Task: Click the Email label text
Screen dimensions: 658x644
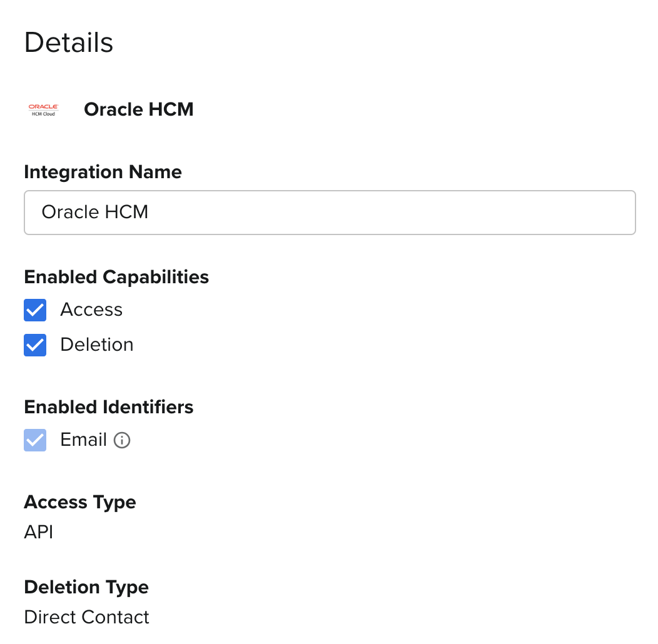Action: [x=84, y=440]
